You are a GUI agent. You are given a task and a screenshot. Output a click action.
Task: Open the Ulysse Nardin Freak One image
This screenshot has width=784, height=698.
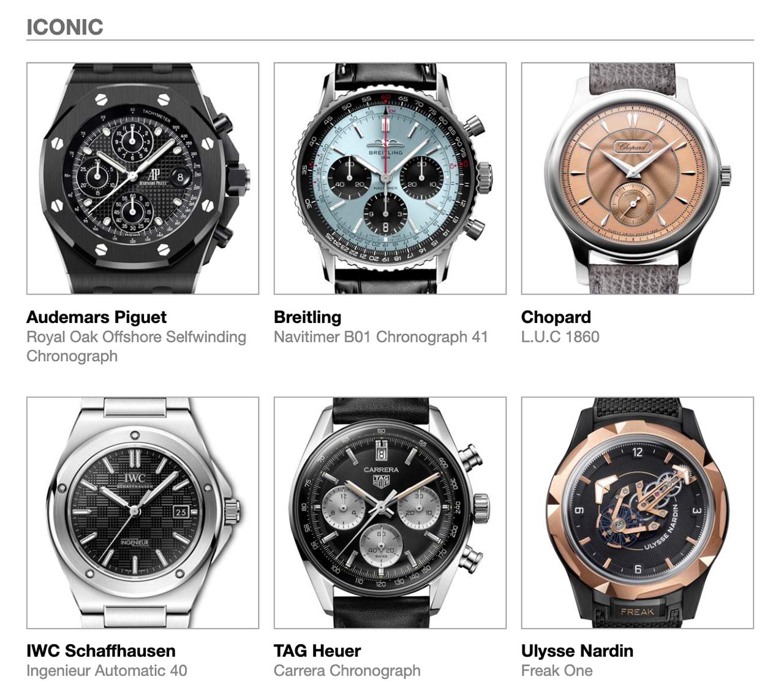point(638,513)
